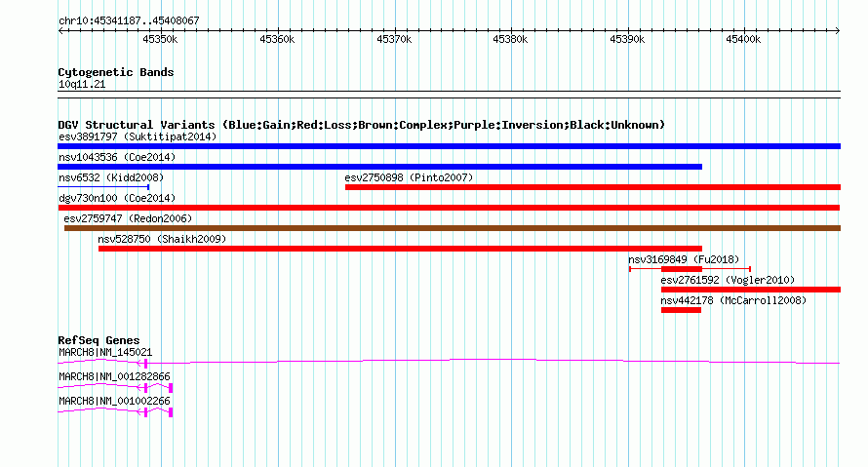Click the 45350k ruler tick label
Viewport: 868px width, 467px height.
point(160,39)
